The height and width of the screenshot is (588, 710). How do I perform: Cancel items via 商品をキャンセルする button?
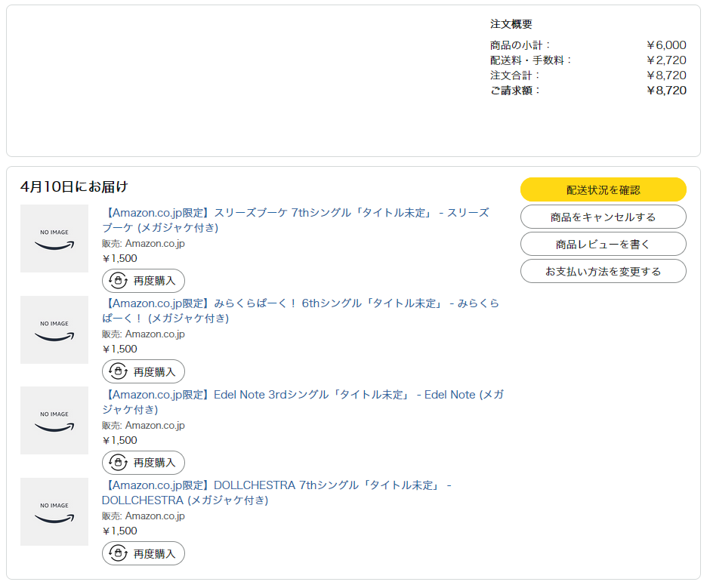click(x=603, y=217)
